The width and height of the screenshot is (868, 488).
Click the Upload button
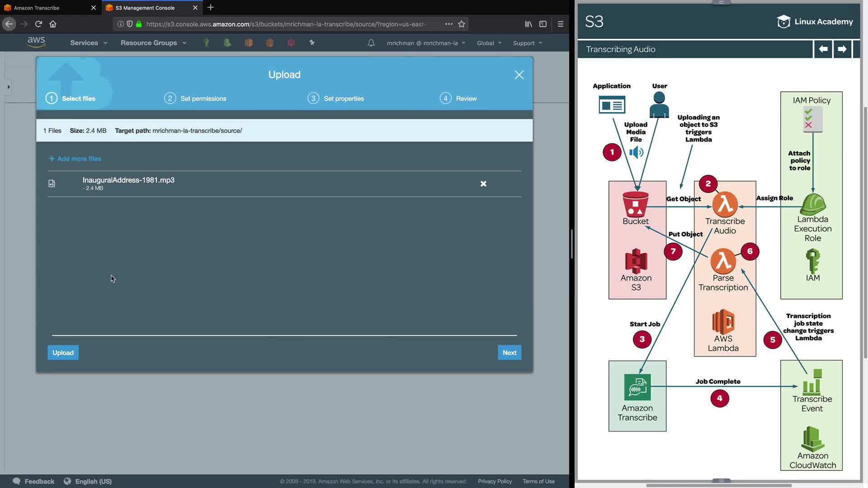63,353
